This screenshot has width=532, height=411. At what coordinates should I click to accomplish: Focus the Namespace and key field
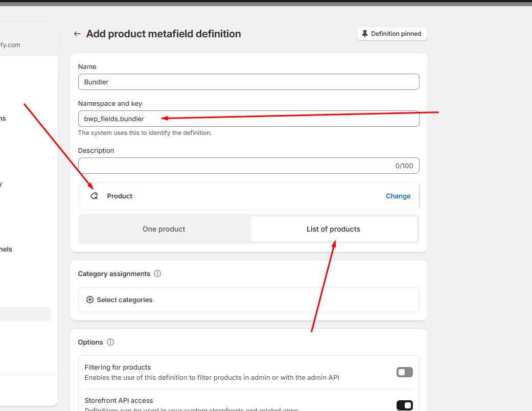pos(248,119)
